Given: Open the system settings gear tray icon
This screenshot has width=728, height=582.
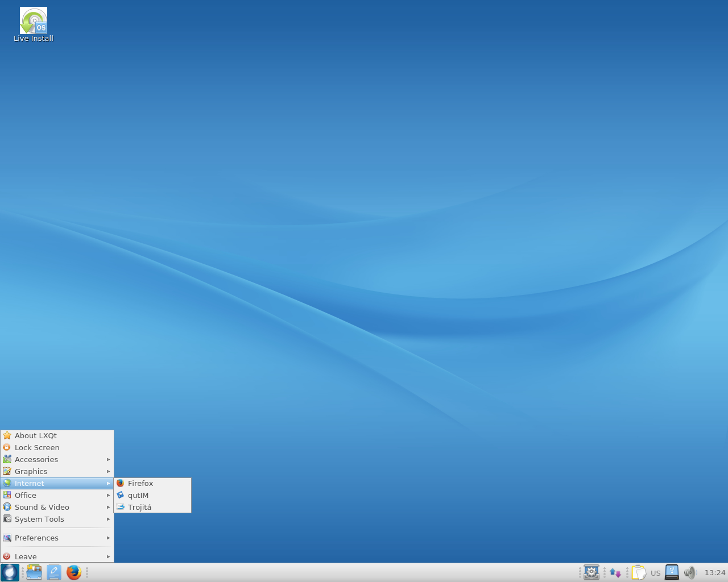Looking at the screenshot, I should [x=591, y=572].
